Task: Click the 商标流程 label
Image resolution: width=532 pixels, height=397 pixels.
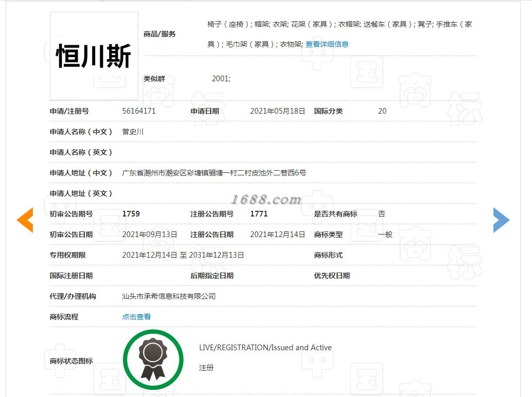Action: click(x=64, y=317)
